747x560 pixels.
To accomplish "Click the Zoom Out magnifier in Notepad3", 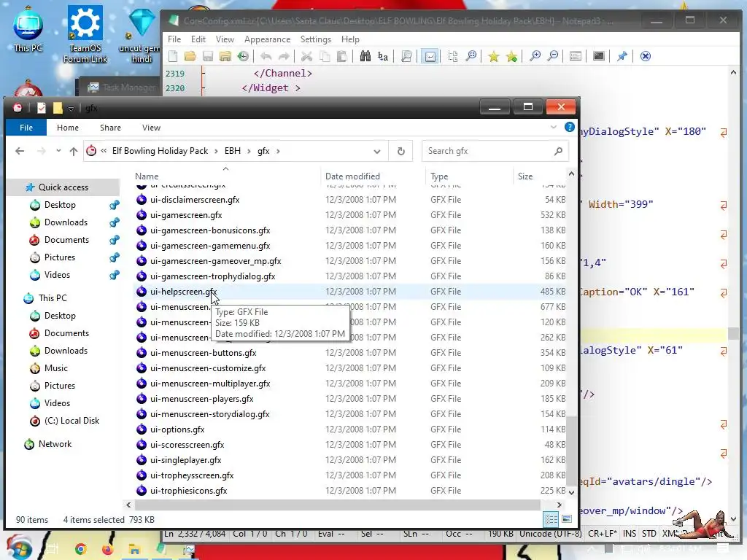I will [x=553, y=56].
